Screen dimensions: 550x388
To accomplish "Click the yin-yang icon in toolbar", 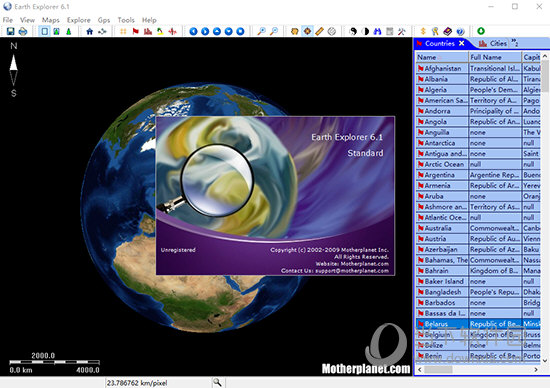I will (x=353, y=32).
